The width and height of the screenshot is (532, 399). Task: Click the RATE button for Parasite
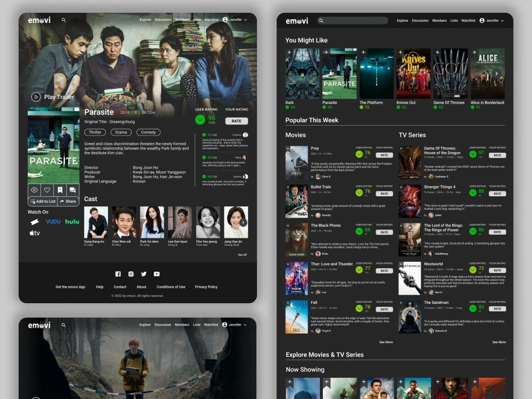(x=237, y=121)
